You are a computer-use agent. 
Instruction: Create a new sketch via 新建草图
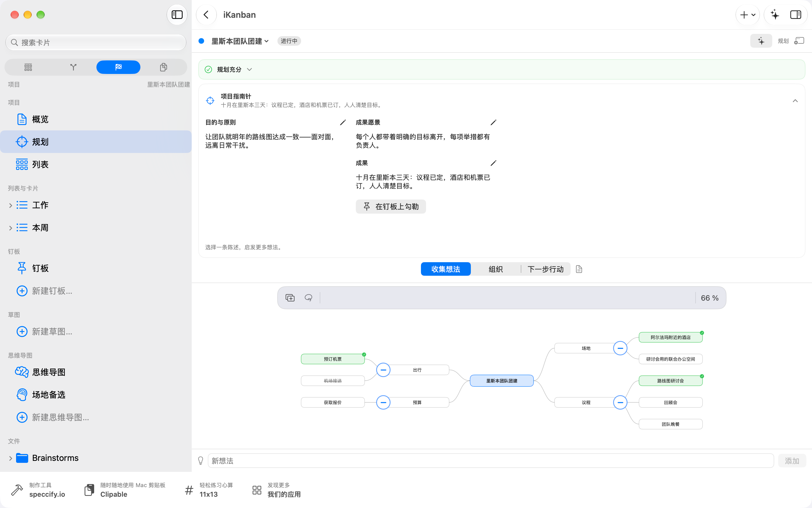(x=96, y=331)
